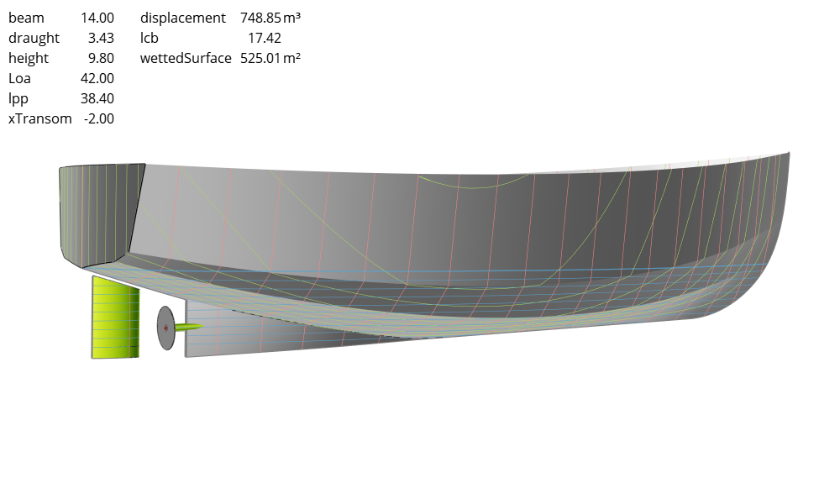The height and width of the screenshot is (504, 840).
Task: Click the wettedSurface parameter label
Action: pyautogui.click(x=186, y=58)
